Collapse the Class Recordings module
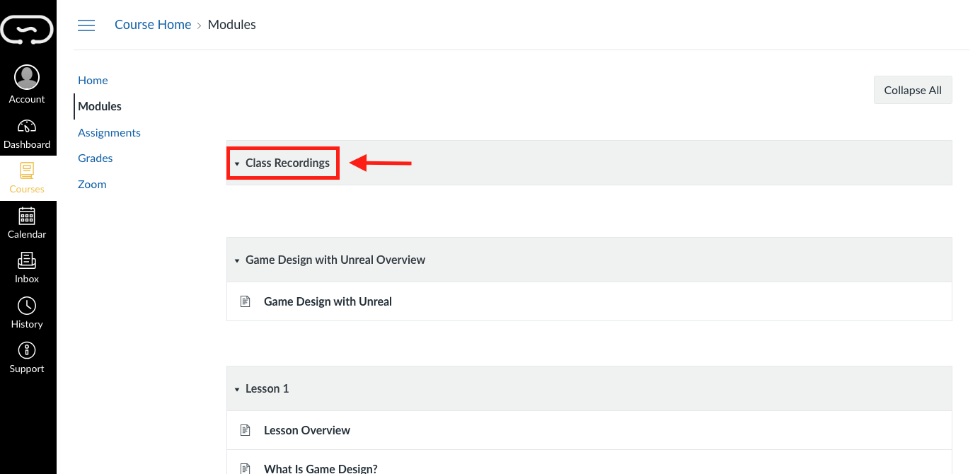 pos(237,163)
